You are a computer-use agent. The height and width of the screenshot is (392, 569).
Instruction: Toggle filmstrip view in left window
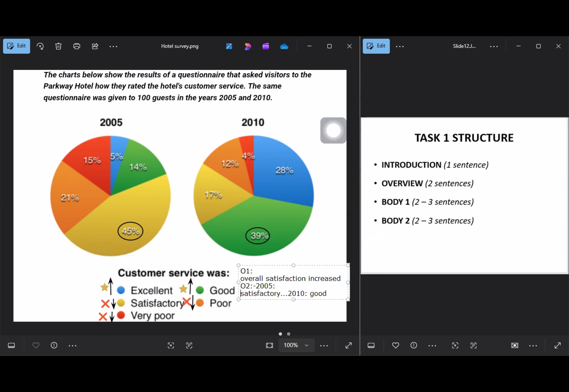pyautogui.click(x=11, y=345)
